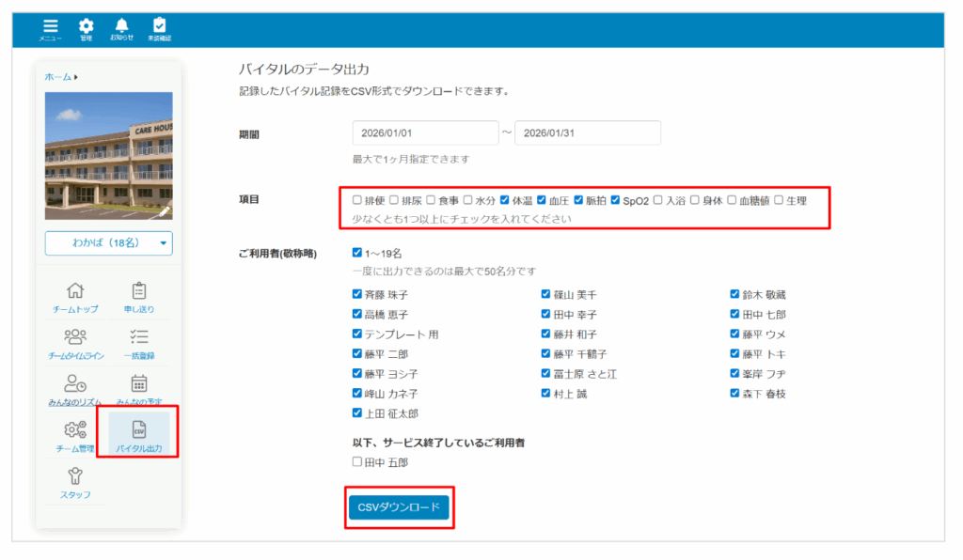Click the CSVダウンロード button
The image size is (963, 560).
coord(399,507)
